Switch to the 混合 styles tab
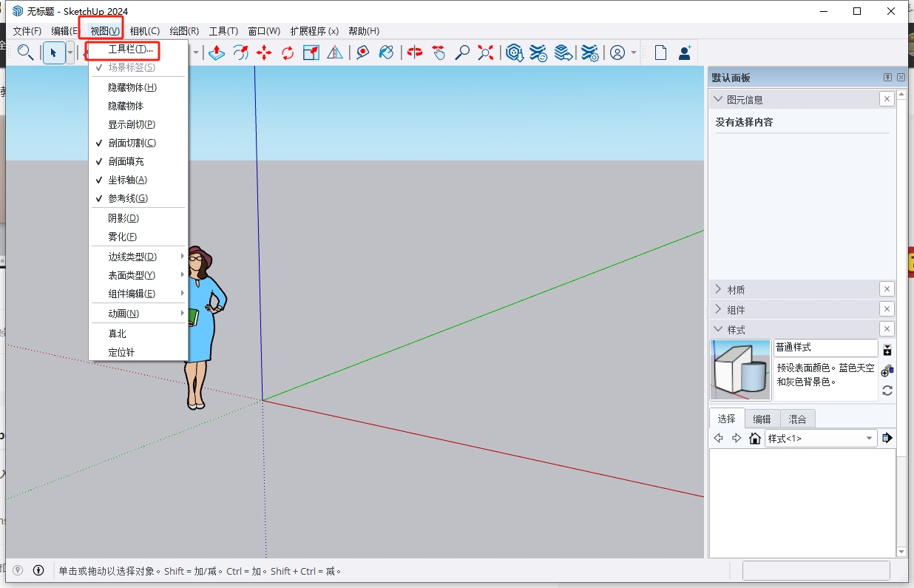914x588 pixels. click(797, 419)
